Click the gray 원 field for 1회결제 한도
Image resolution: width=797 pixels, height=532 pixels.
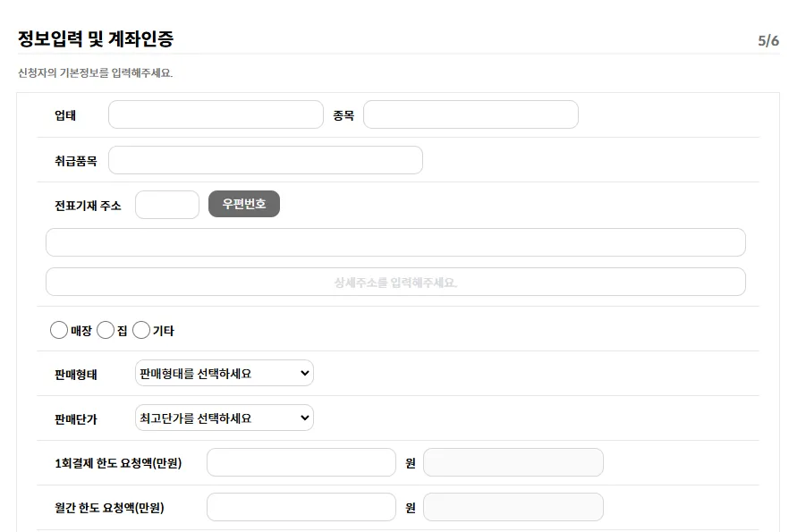(513, 462)
